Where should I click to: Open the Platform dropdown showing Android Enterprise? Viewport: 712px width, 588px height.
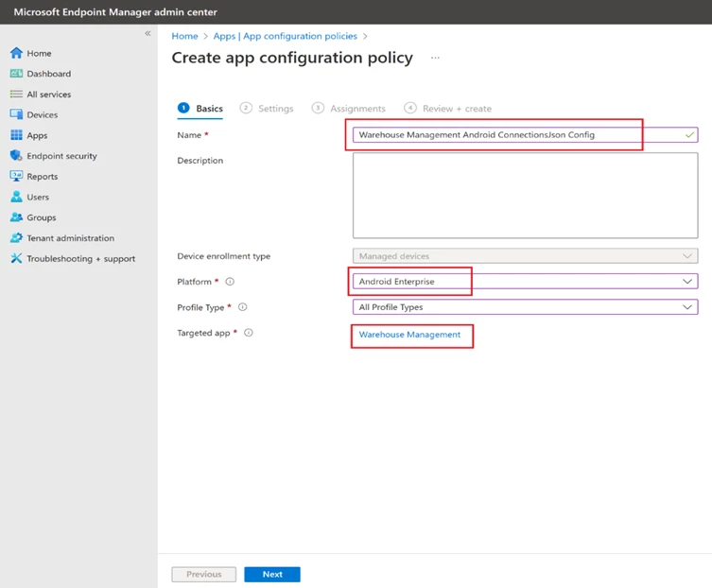tap(526, 282)
